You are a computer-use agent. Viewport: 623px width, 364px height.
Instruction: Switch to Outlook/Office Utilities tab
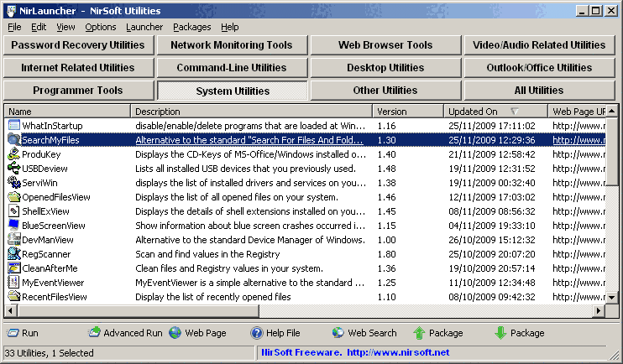[x=539, y=67]
